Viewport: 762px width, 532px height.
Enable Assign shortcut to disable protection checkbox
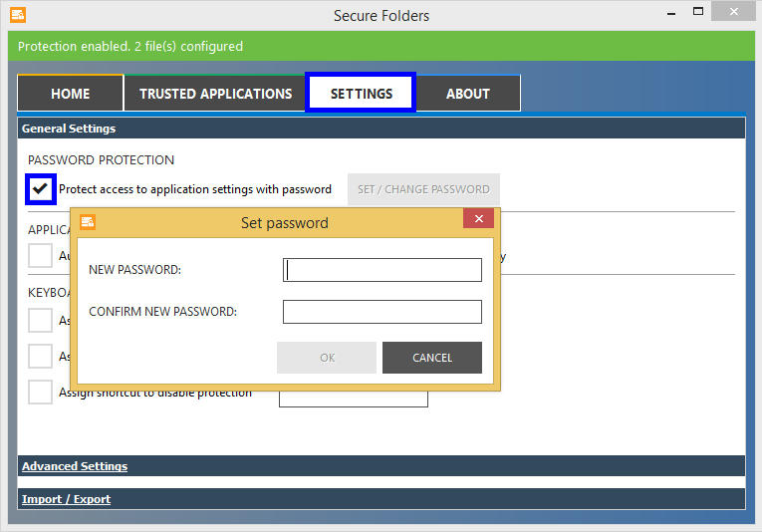point(40,393)
